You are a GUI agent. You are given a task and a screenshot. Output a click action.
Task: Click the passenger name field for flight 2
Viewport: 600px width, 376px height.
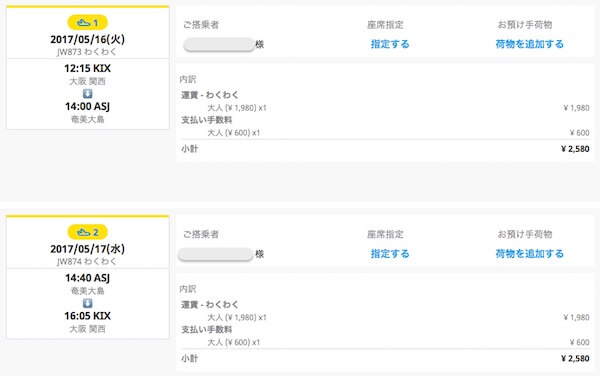pos(215,254)
